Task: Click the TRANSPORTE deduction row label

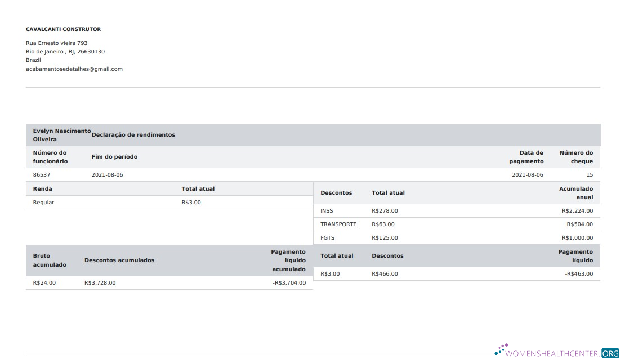Action: 338,224
